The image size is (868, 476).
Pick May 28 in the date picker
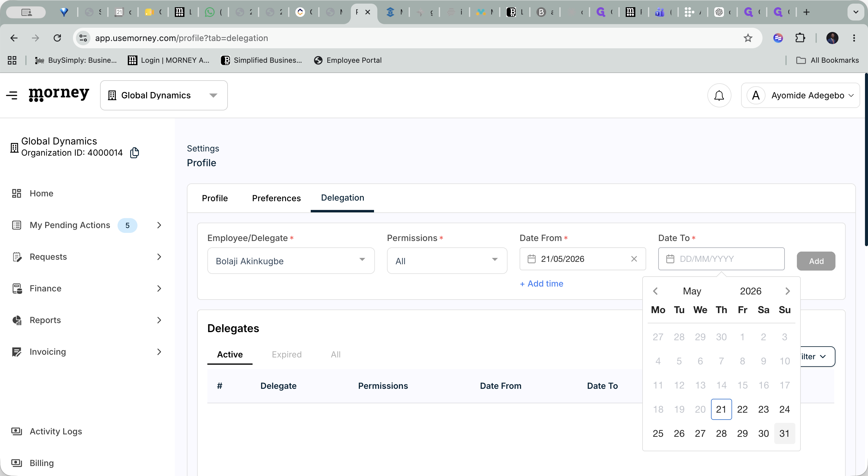[722, 433]
